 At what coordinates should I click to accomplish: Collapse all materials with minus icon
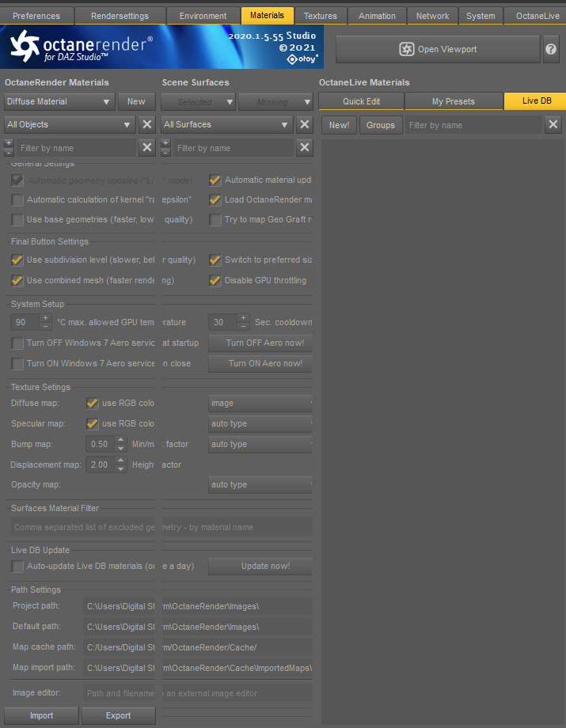[x=9, y=152]
